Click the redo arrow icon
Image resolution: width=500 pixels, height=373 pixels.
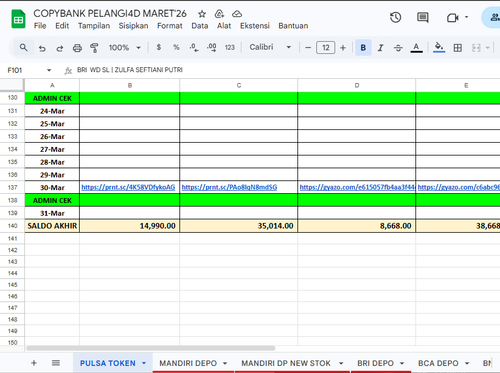[60, 48]
